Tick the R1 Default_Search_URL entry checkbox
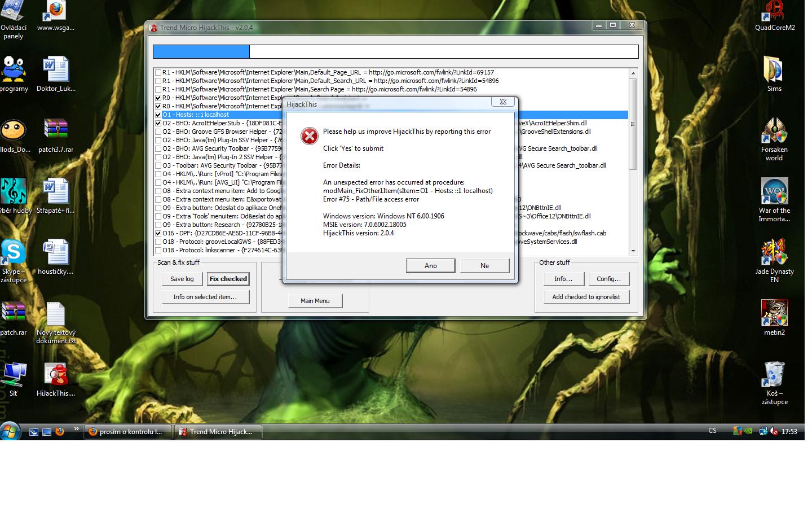The image size is (812, 508). (x=158, y=81)
